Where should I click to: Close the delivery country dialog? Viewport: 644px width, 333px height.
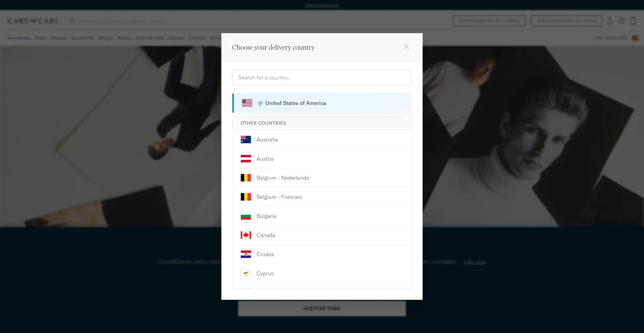click(x=406, y=47)
